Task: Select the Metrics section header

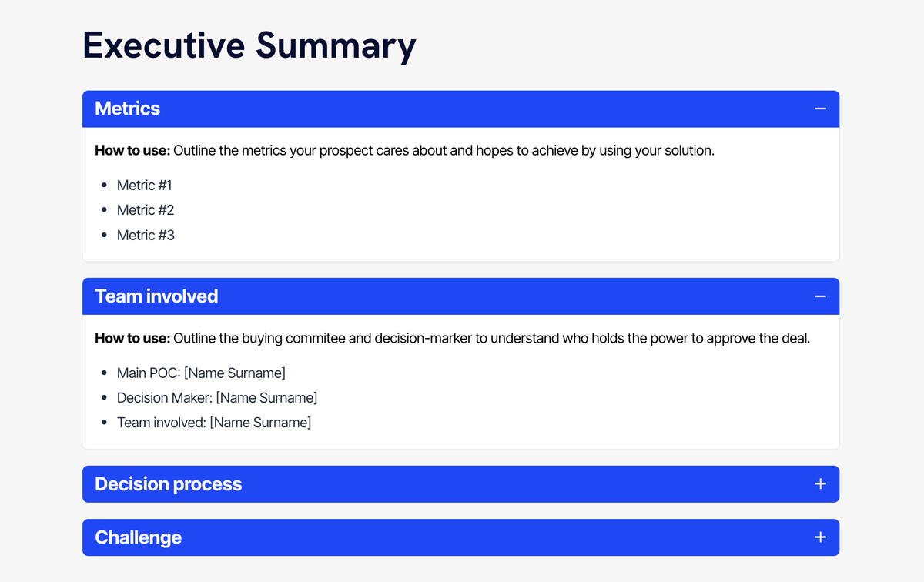Action: [127, 109]
